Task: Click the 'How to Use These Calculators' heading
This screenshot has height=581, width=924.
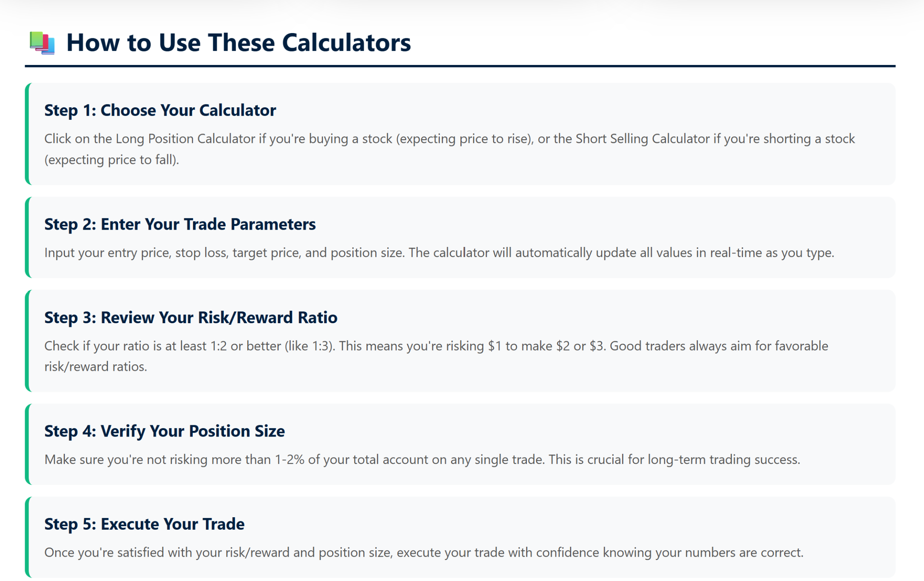Action: [x=238, y=43]
